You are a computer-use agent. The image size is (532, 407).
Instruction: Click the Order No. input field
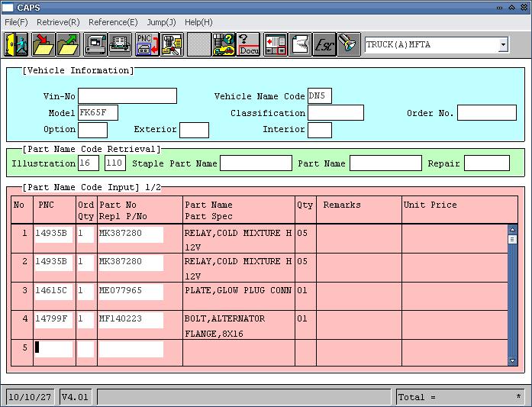pos(487,113)
